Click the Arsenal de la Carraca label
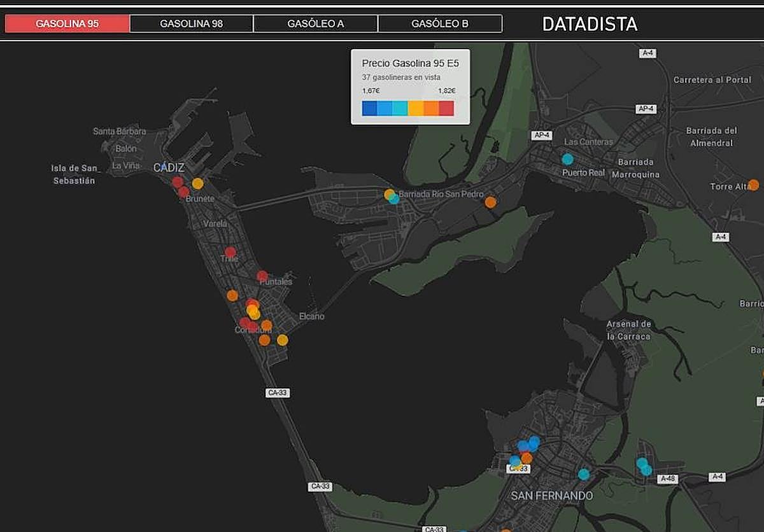 pos(629,330)
